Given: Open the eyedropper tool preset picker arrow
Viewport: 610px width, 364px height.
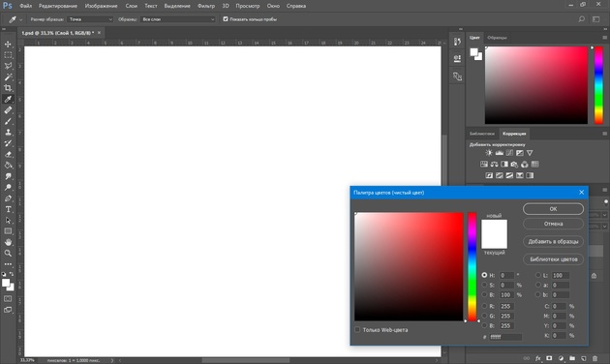Looking at the screenshot, I should tap(21, 19).
